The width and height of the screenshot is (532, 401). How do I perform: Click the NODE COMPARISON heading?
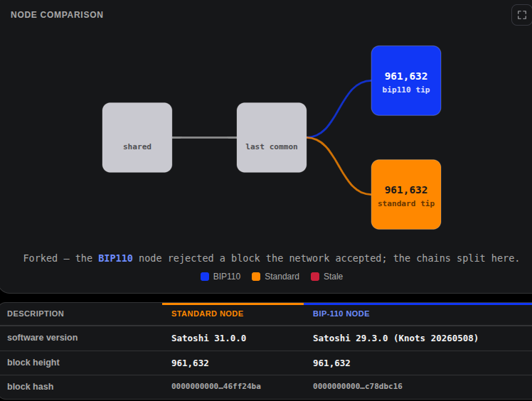(x=57, y=15)
